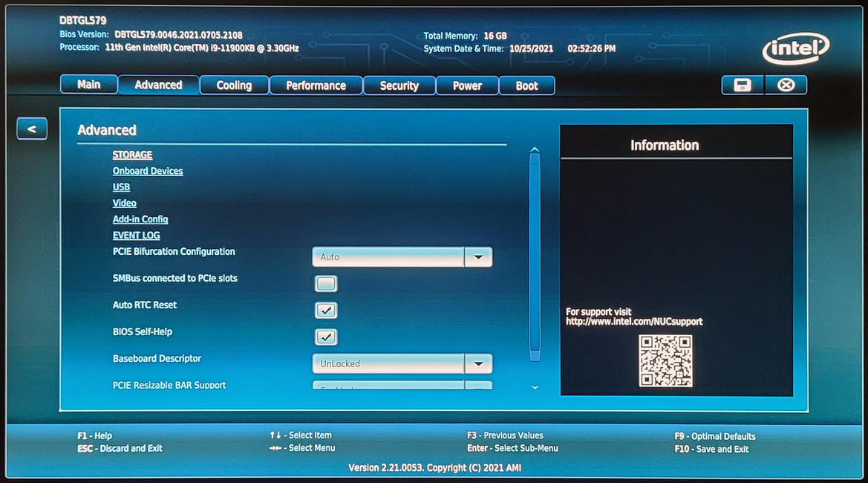The height and width of the screenshot is (483, 868).
Task: Click the vertical scrollbar in the Advanced panel
Action: tap(534, 258)
